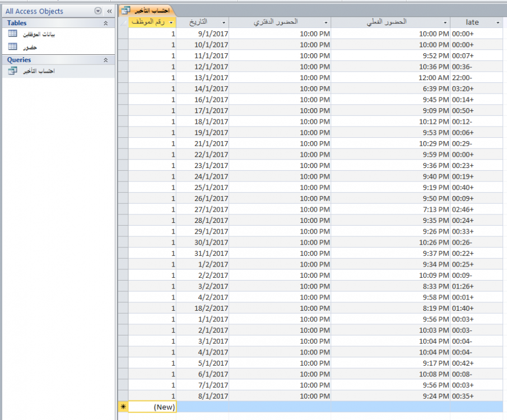Click actual attendance cell 10:36 PM
Image resolution: width=507 pixels, height=420 pixels.
coord(390,67)
